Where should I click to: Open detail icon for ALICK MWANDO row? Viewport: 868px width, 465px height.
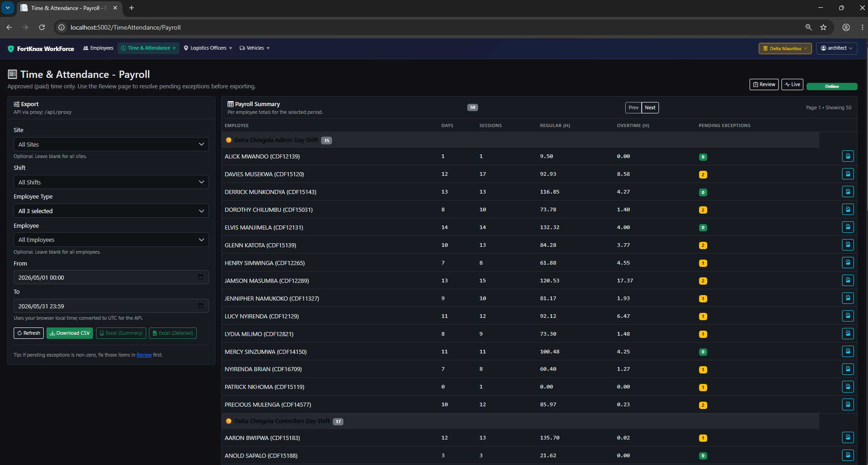pos(848,156)
